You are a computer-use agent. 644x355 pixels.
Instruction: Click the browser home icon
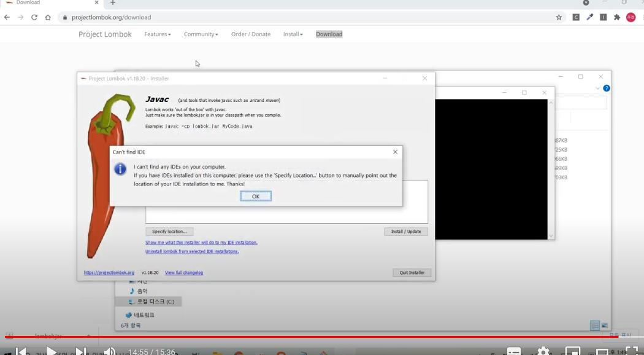coord(48,17)
